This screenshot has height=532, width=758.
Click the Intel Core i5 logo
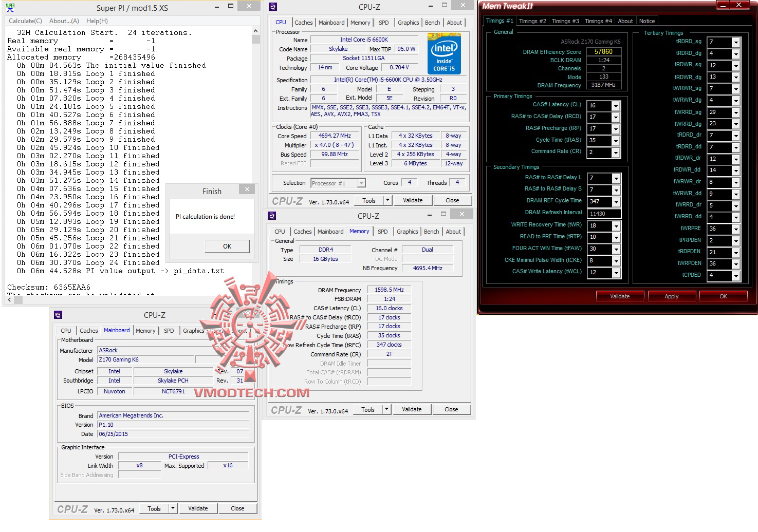444,53
